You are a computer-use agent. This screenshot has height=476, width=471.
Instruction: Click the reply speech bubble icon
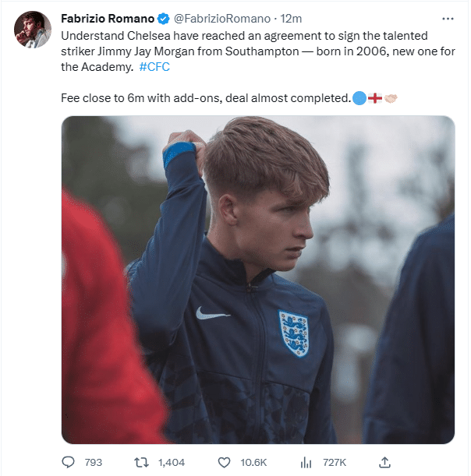click(68, 462)
